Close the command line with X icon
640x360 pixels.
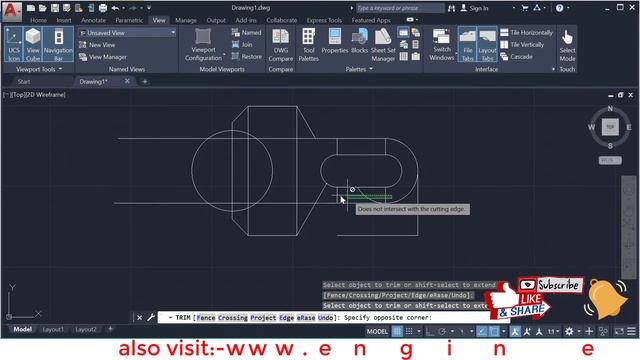(140, 318)
